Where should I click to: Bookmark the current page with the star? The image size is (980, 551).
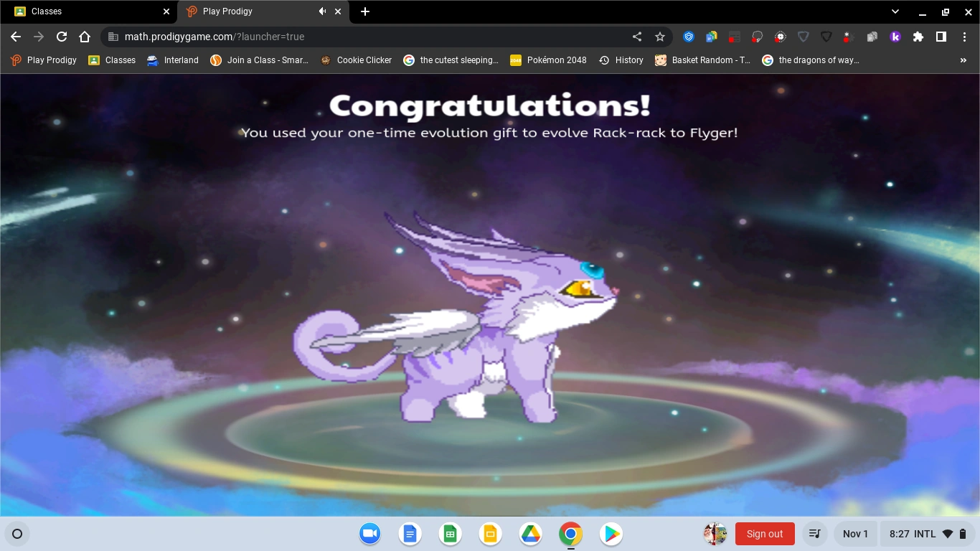click(x=660, y=37)
